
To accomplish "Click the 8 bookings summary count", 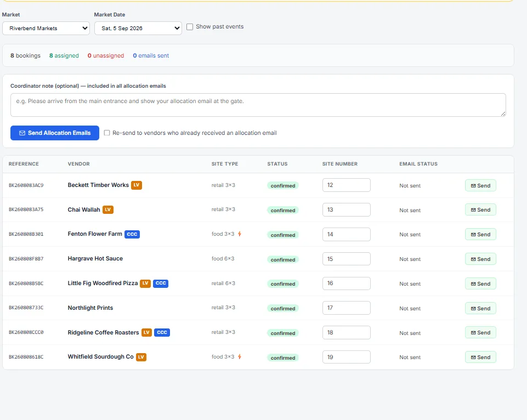I will (25, 55).
